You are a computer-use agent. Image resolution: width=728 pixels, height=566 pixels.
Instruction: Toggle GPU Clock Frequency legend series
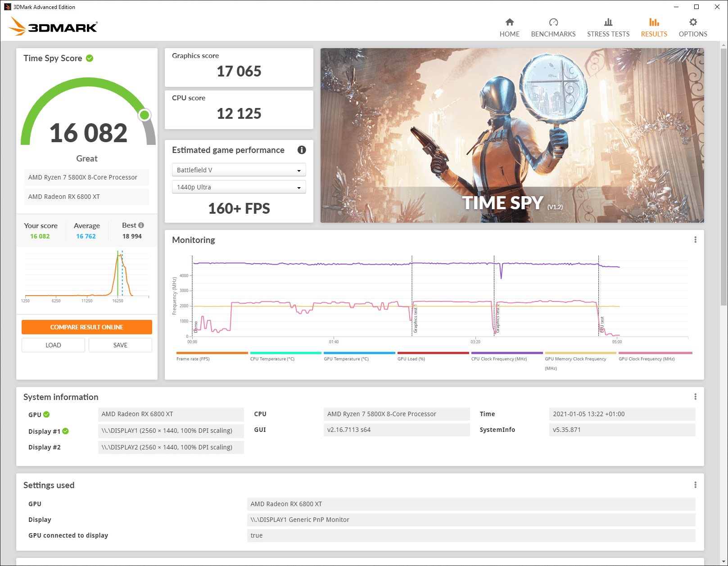(x=655, y=356)
